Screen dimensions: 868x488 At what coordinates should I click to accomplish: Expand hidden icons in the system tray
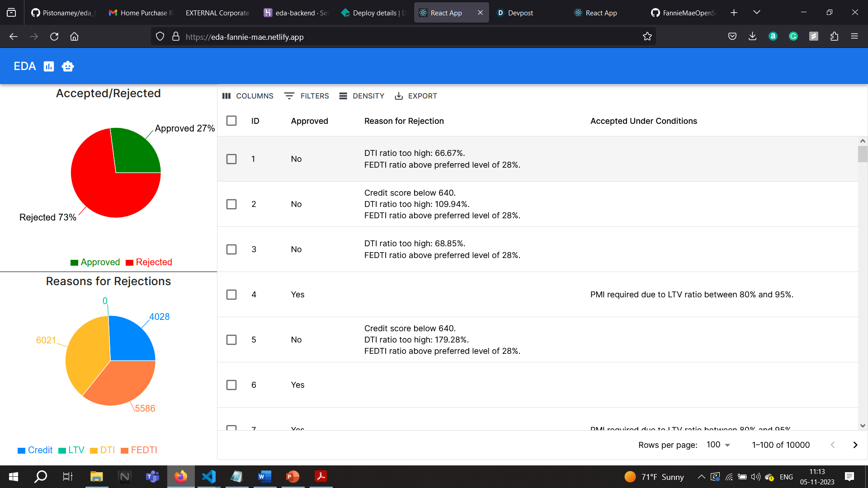pos(701,477)
